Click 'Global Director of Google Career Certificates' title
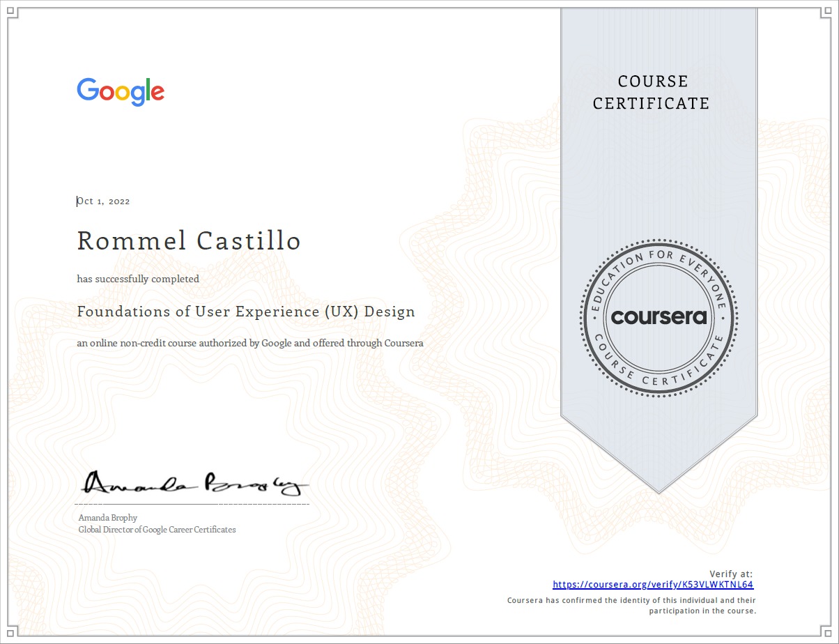Image resolution: width=839 pixels, height=644 pixels. click(157, 530)
